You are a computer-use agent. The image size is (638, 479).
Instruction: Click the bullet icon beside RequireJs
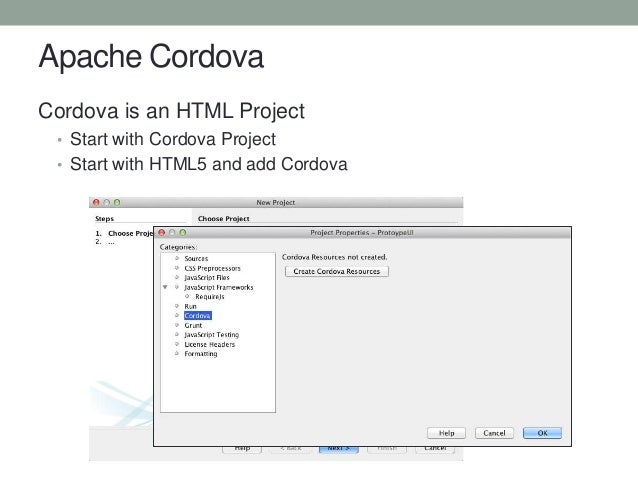[188, 296]
